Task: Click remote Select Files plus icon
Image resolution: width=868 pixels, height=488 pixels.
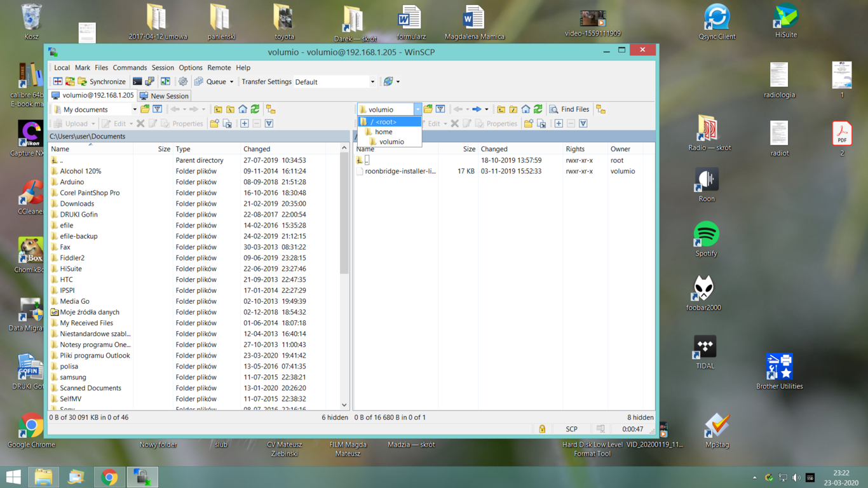Action: [559, 123]
